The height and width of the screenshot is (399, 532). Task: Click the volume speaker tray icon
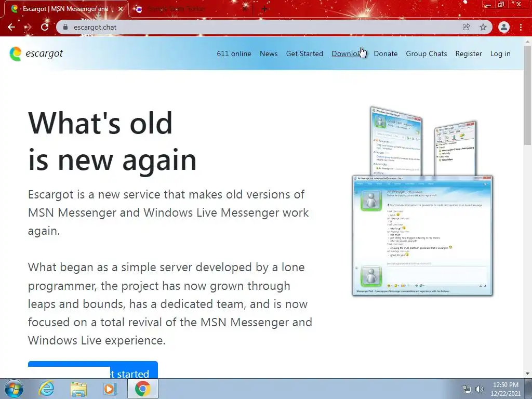pyautogui.click(x=480, y=389)
